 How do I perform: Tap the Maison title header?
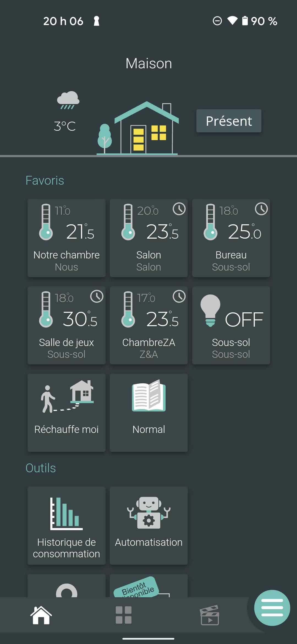(x=148, y=64)
